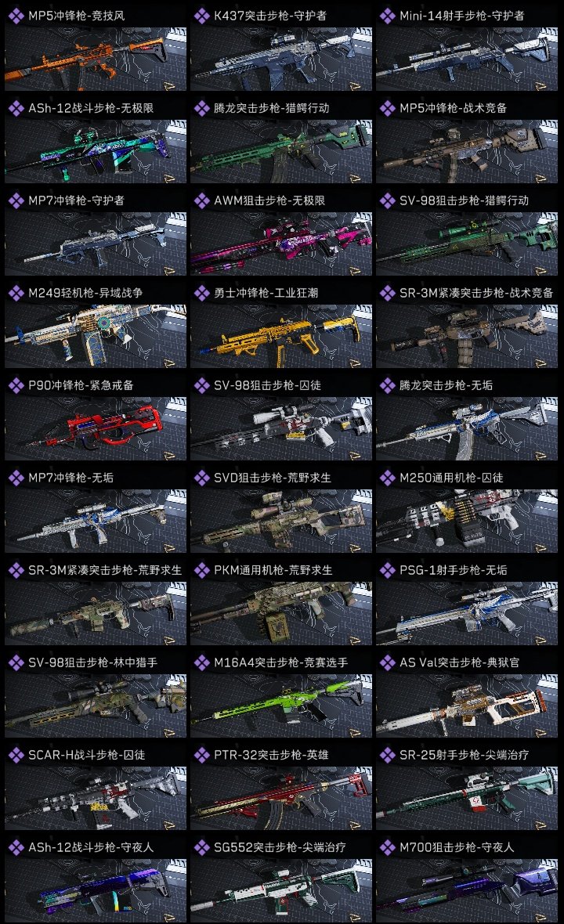Click purple rarity icon beside MP5冲锋枪-竞技风
The width and height of the screenshot is (564, 924).
16,16
